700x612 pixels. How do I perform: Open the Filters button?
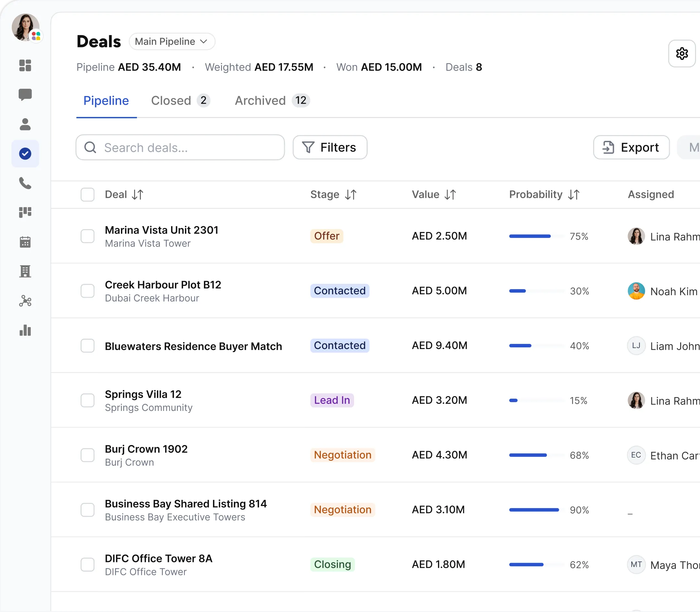coord(330,148)
